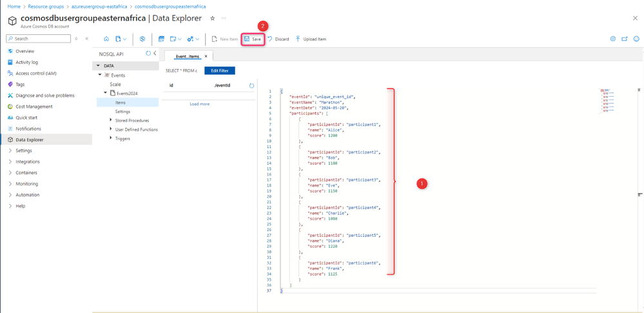Click cosmosdbusergroupeasternafrica breadcrumb link
The image size is (644, 313).
tap(170, 7)
